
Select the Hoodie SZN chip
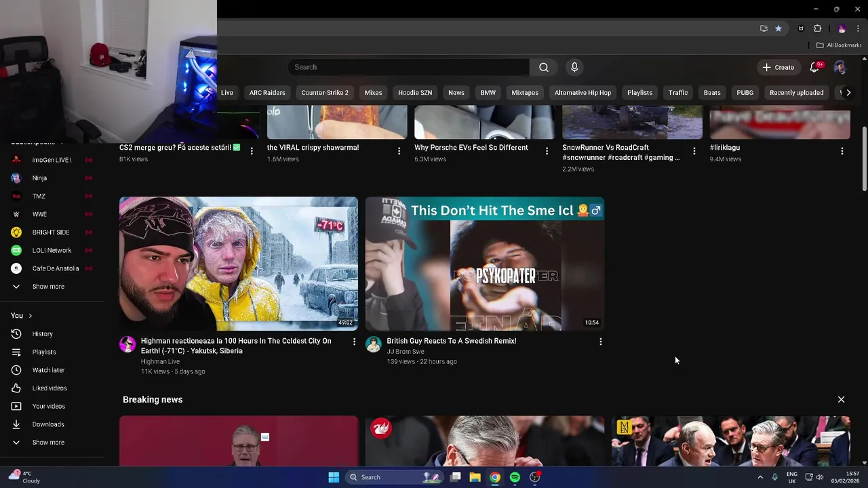coord(415,93)
